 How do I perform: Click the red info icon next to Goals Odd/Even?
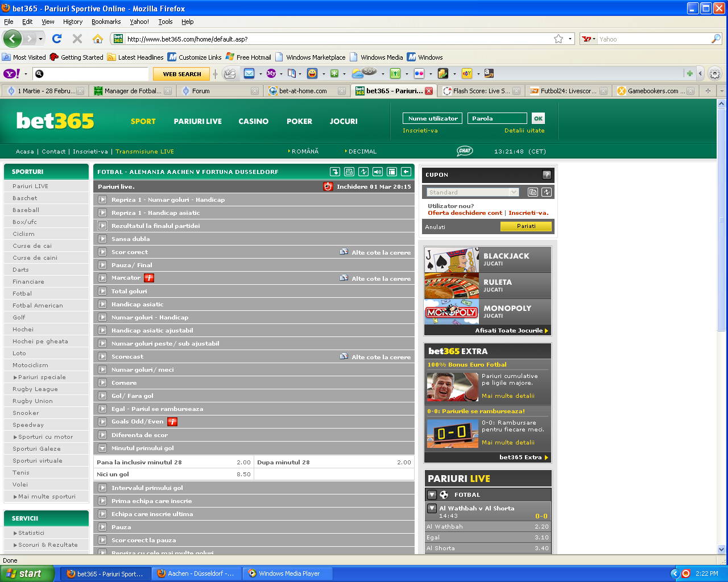[172, 422]
